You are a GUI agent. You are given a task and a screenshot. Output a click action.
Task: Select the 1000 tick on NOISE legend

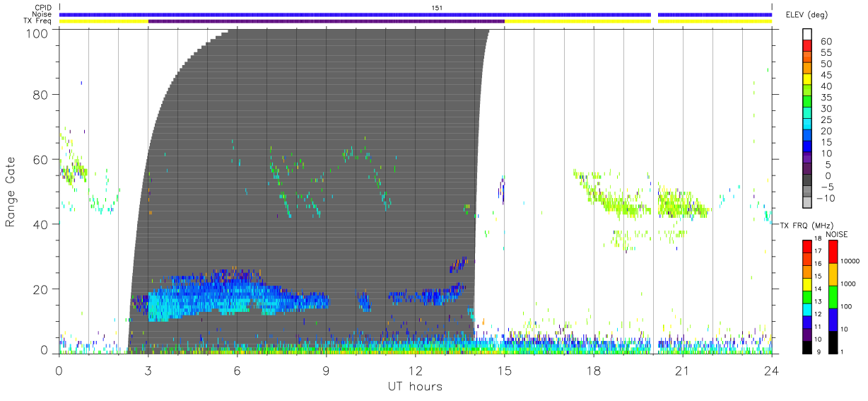pos(848,284)
